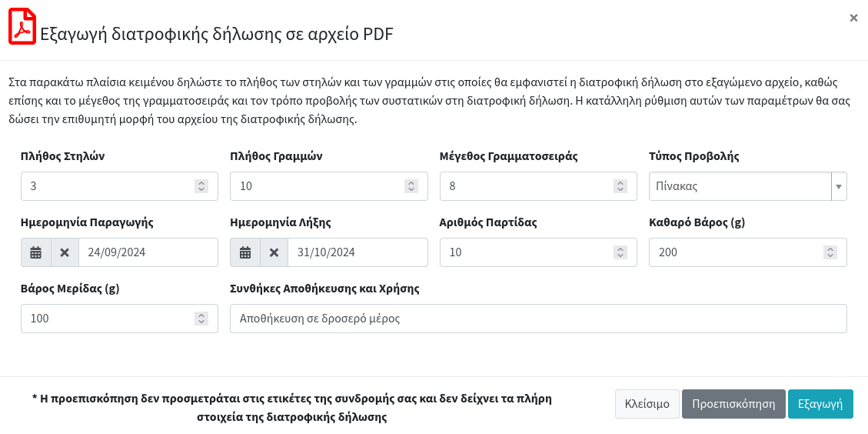
Task: Click the Πλήθος Γραμμών field
Action: [329, 186]
